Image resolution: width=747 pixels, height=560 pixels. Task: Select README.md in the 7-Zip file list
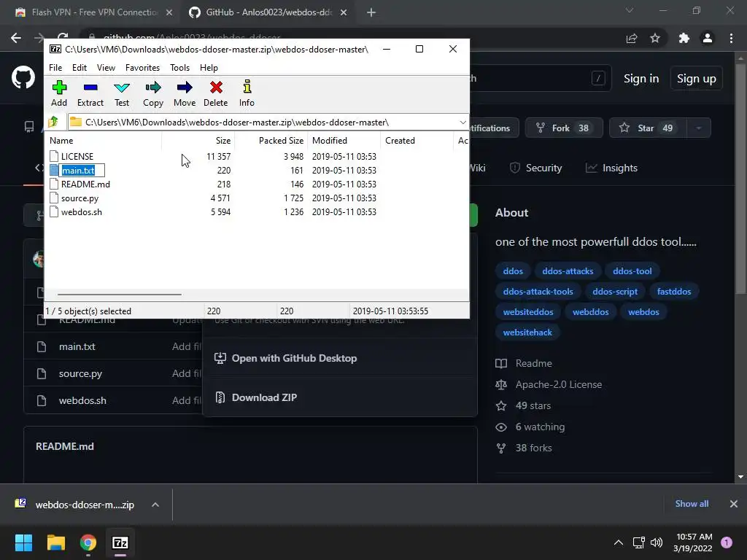[x=85, y=184]
